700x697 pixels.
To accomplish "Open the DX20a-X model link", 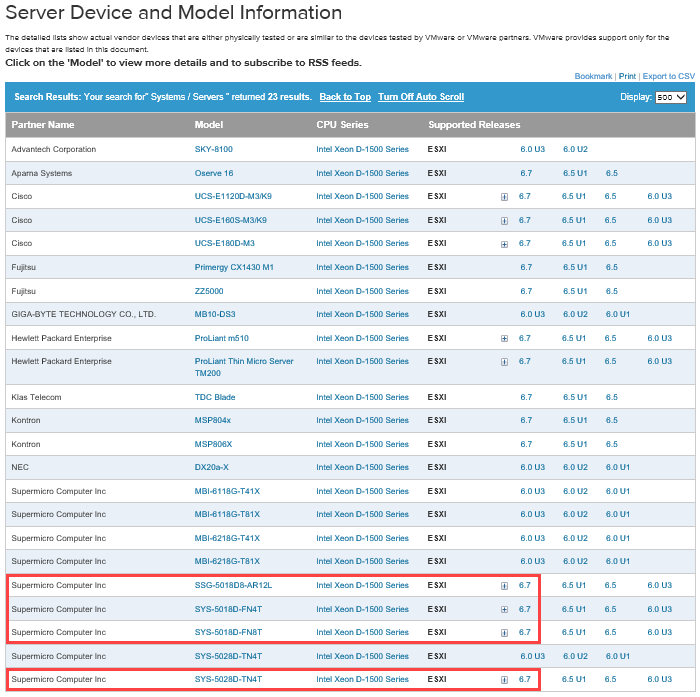I will tap(212, 467).
